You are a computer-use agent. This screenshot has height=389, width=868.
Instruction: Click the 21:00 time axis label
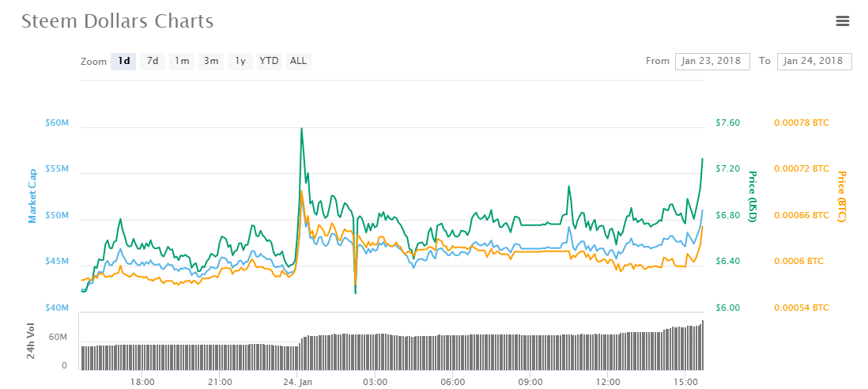(x=220, y=382)
